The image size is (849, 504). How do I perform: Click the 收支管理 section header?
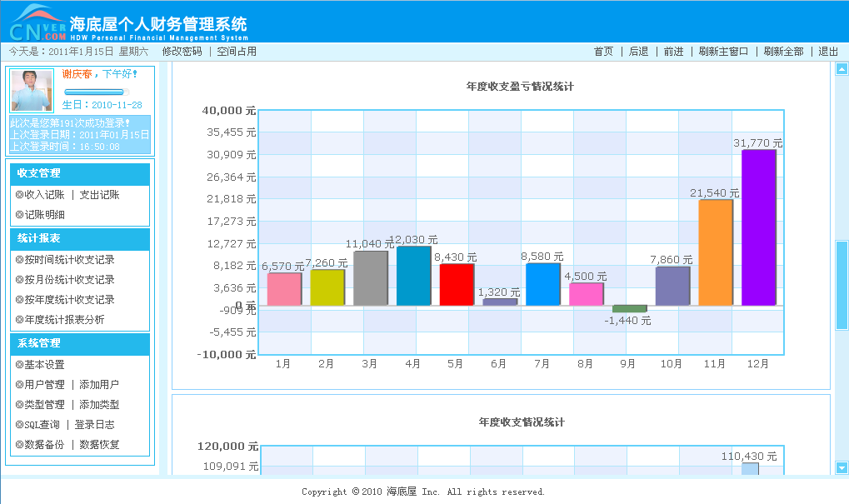tap(80, 174)
